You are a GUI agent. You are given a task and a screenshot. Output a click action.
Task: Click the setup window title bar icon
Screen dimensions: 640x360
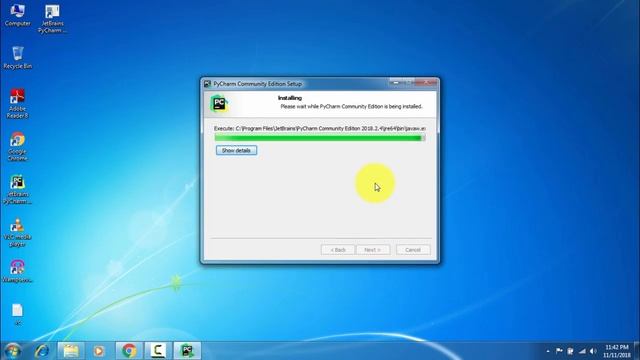click(207, 84)
